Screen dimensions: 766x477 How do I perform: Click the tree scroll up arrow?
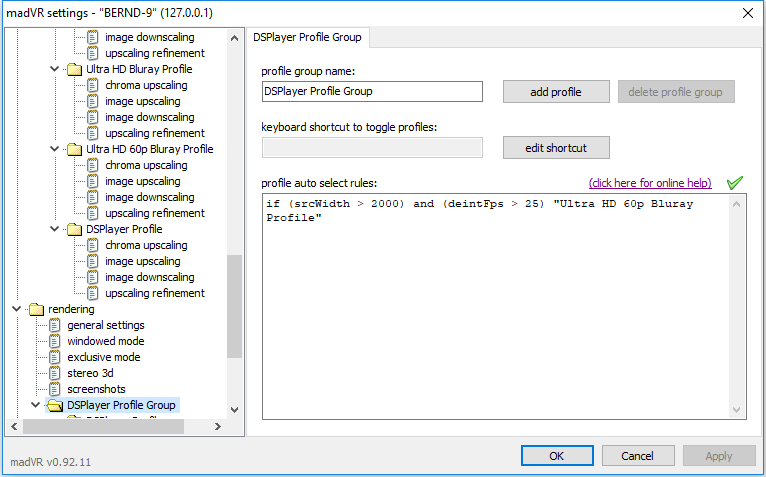(234, 38)
